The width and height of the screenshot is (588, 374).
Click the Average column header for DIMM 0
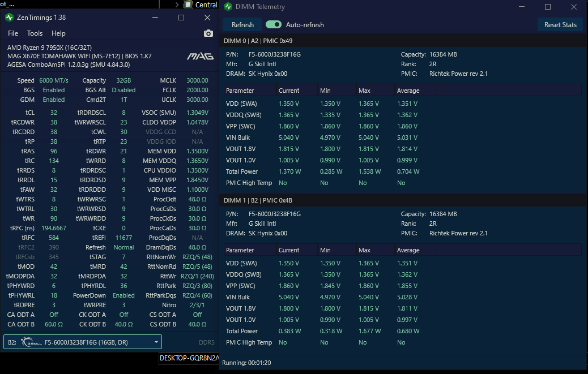(416, 91)
